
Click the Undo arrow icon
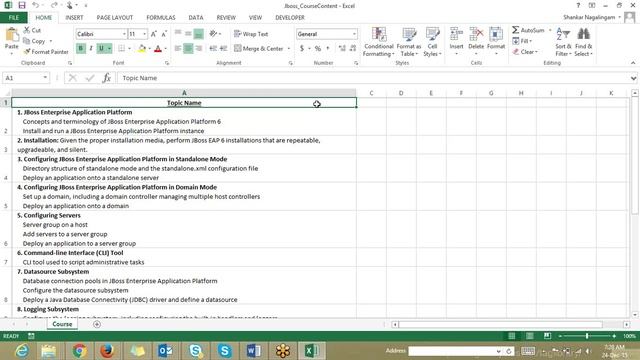coord(36,5)
